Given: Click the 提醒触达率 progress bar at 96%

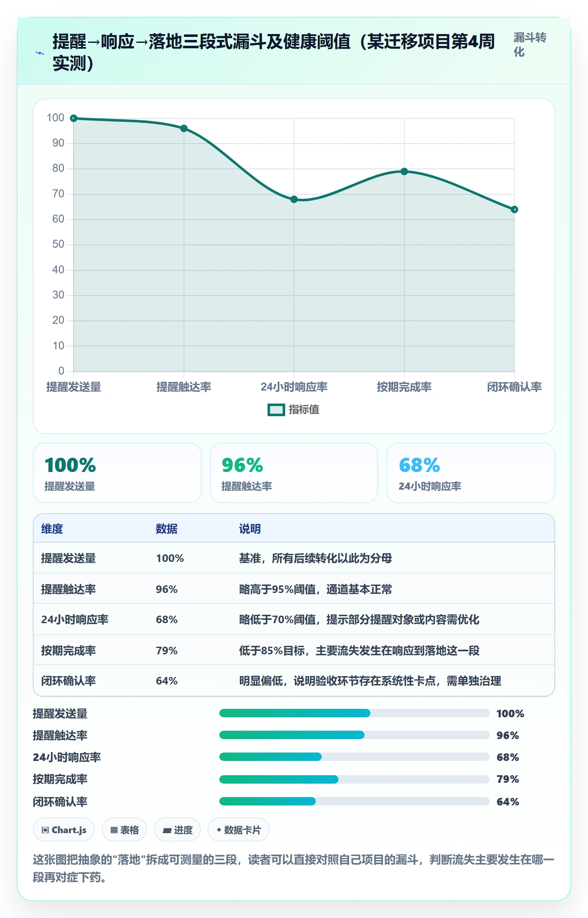Looking at the screenshot, I should [354, 735].
